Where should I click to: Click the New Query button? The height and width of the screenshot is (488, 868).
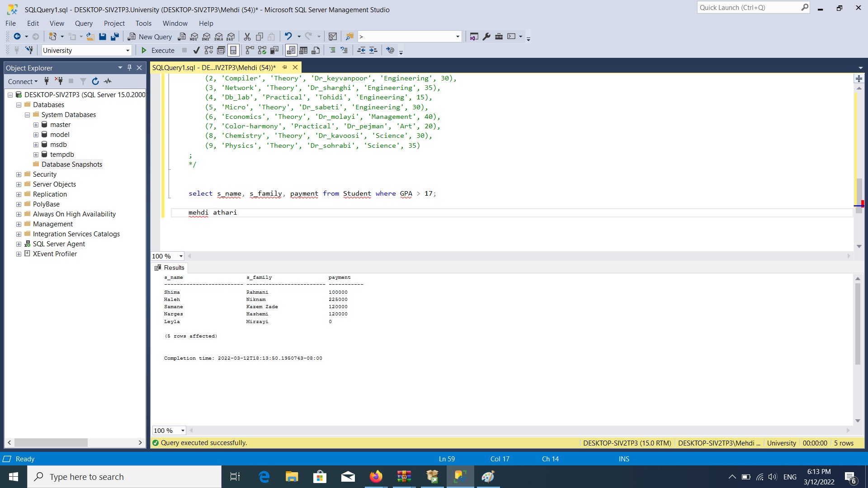(x=150, y=37)
